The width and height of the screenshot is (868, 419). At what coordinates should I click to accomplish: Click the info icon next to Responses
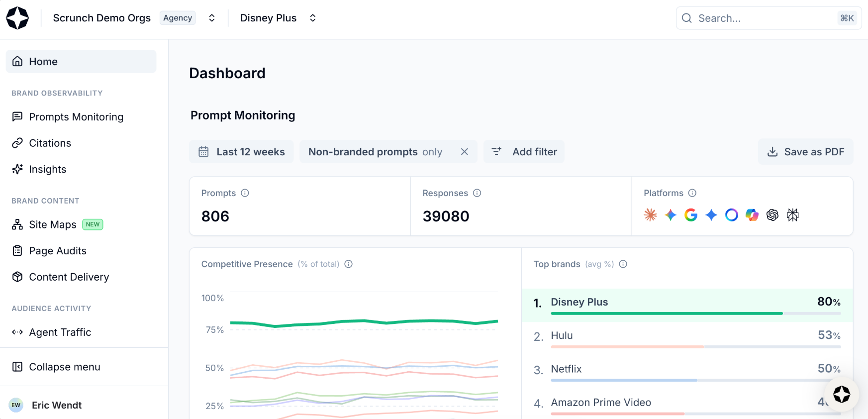(477, 193)
